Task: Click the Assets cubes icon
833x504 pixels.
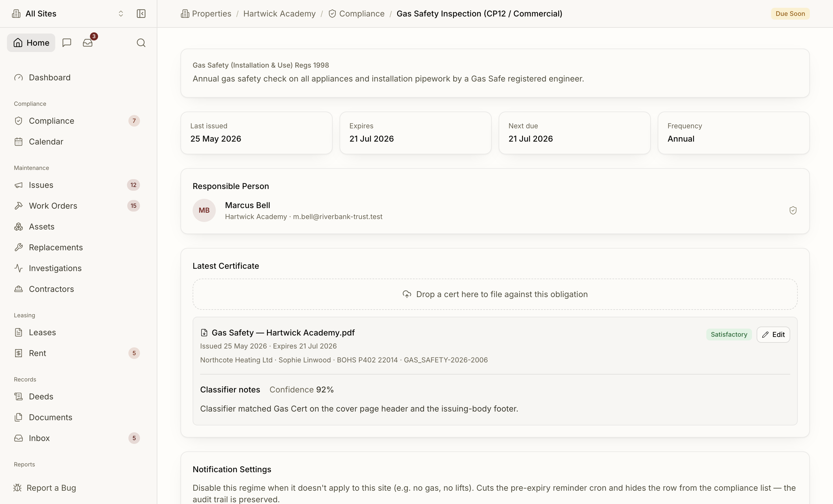Action: (19, 226)
